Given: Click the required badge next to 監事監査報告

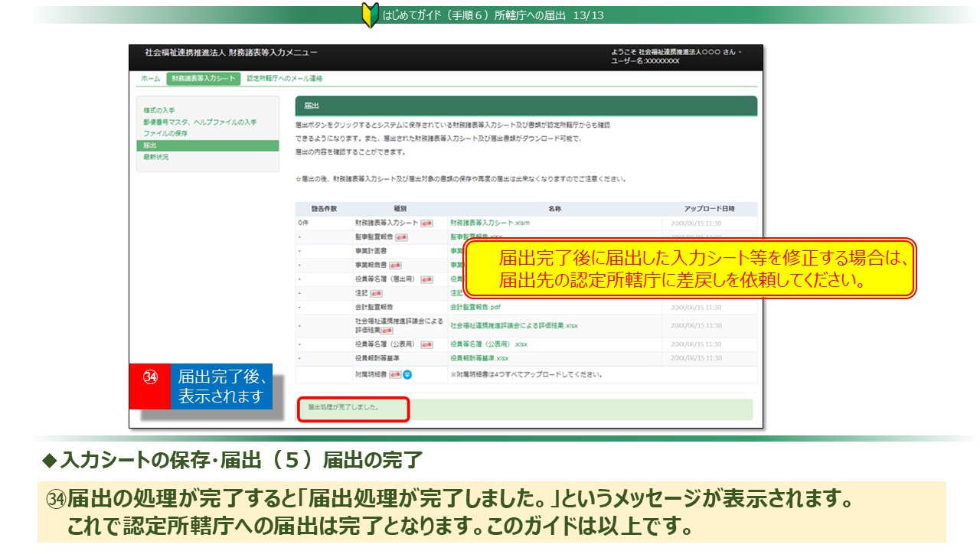Looking at the screenshot, I should 401,237.
